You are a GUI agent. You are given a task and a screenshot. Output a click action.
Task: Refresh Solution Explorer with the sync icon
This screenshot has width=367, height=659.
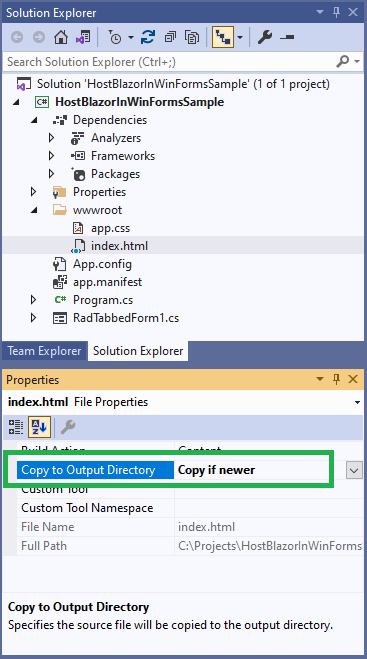coord(148,37)
